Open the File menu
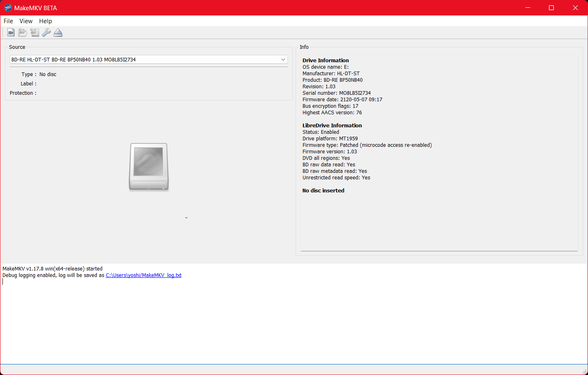The width and height of the screenshot is (588, 375). (8, 21)
